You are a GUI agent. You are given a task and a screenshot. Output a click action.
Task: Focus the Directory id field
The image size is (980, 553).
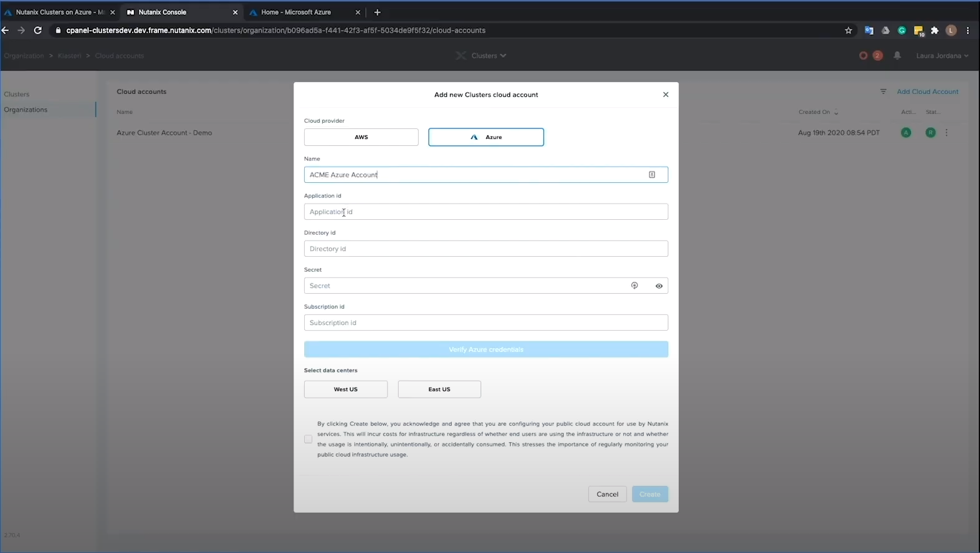(486, 249)
